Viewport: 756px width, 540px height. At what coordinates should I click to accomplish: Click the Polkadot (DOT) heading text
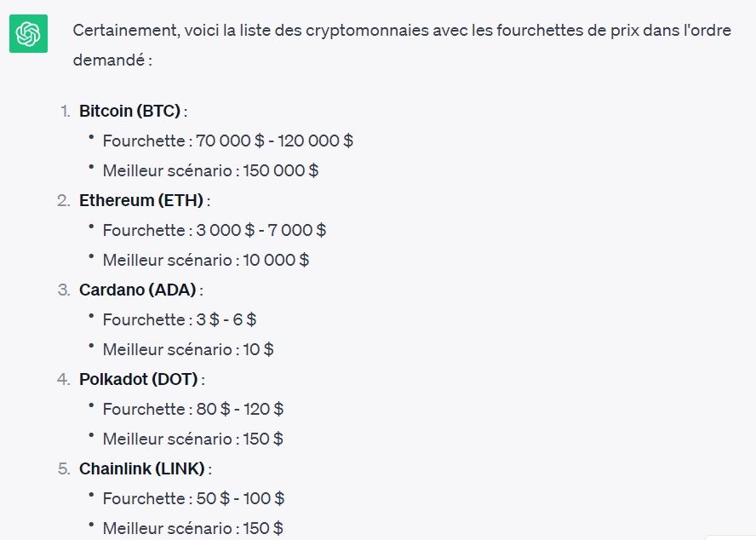point(139,379)
